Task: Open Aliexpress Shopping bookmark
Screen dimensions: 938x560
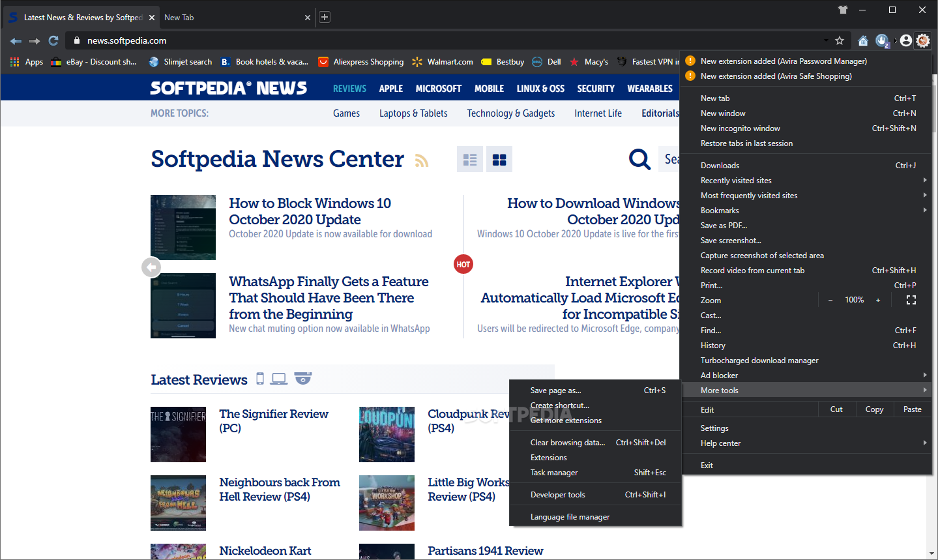Action: point(361,62)
